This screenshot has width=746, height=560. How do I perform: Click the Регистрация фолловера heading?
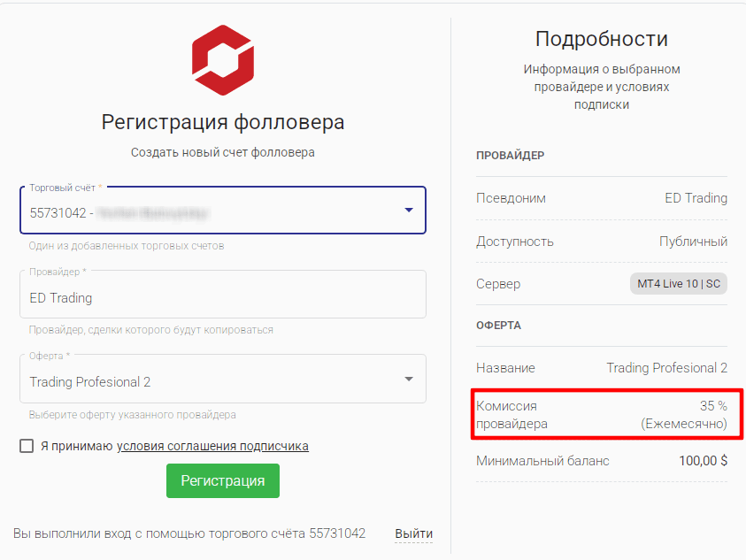coord(223,122)
